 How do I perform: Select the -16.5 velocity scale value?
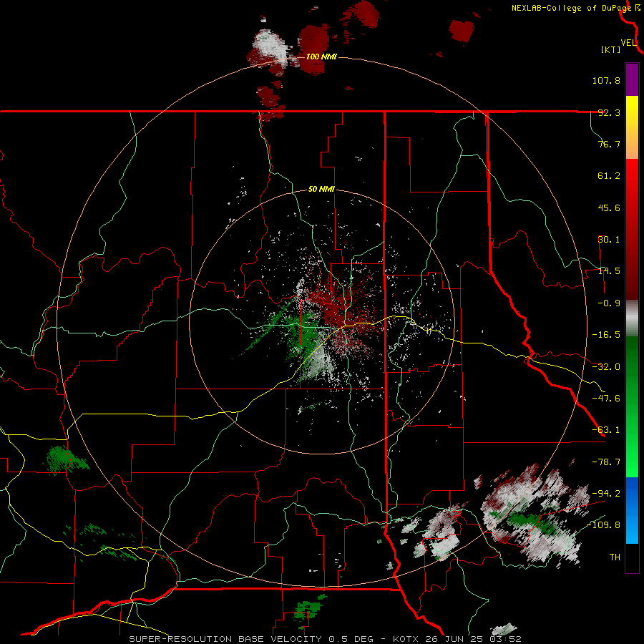click(x=606, y=335)
